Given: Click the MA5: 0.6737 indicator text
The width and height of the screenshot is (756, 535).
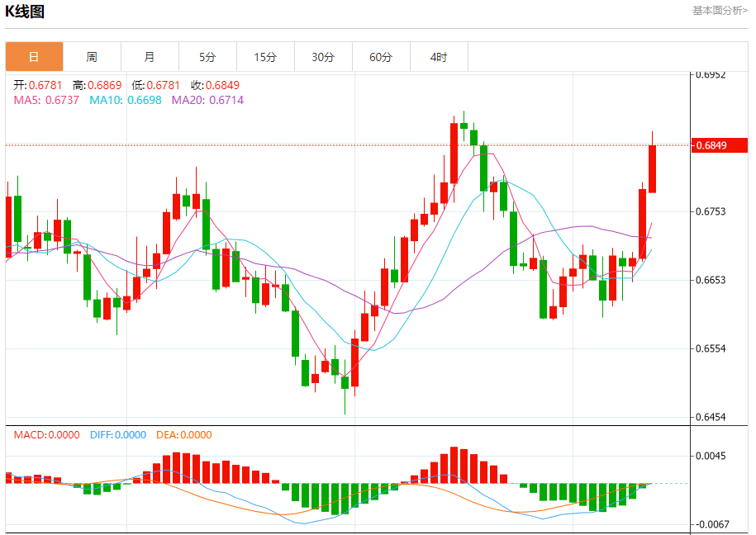Looking at the screenshot, I should tap(46, 100).
